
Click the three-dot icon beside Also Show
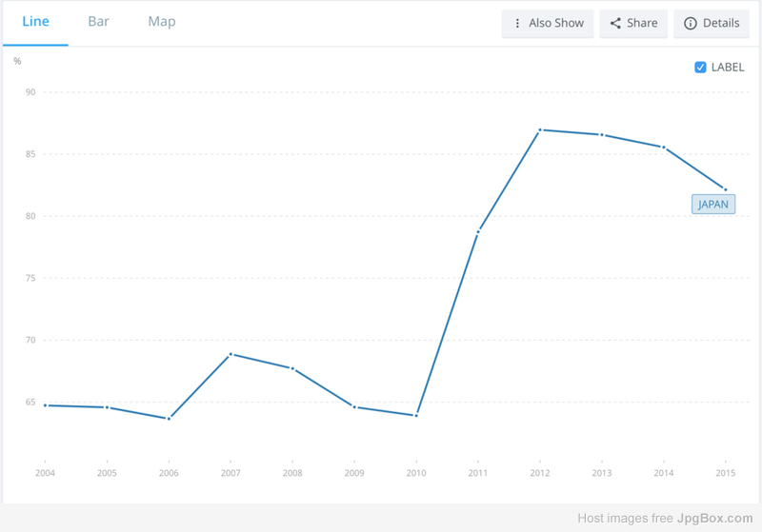[x=517, y=23]
